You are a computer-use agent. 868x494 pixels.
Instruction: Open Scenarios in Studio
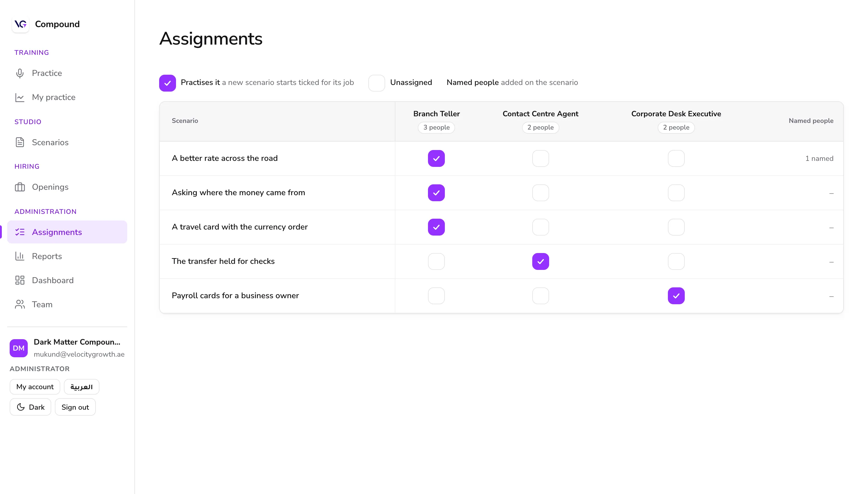tap(67, 142)
